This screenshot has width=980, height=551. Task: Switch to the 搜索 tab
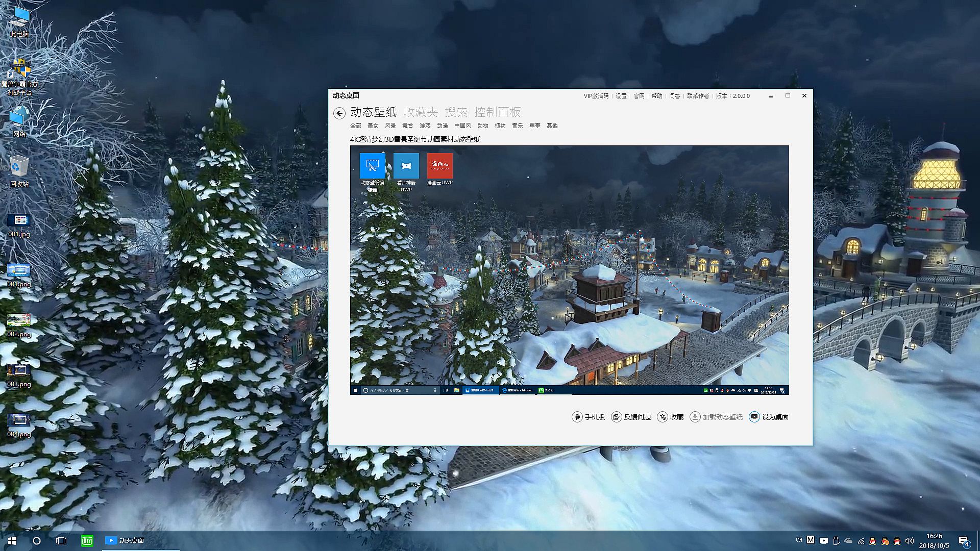(456, 112)
